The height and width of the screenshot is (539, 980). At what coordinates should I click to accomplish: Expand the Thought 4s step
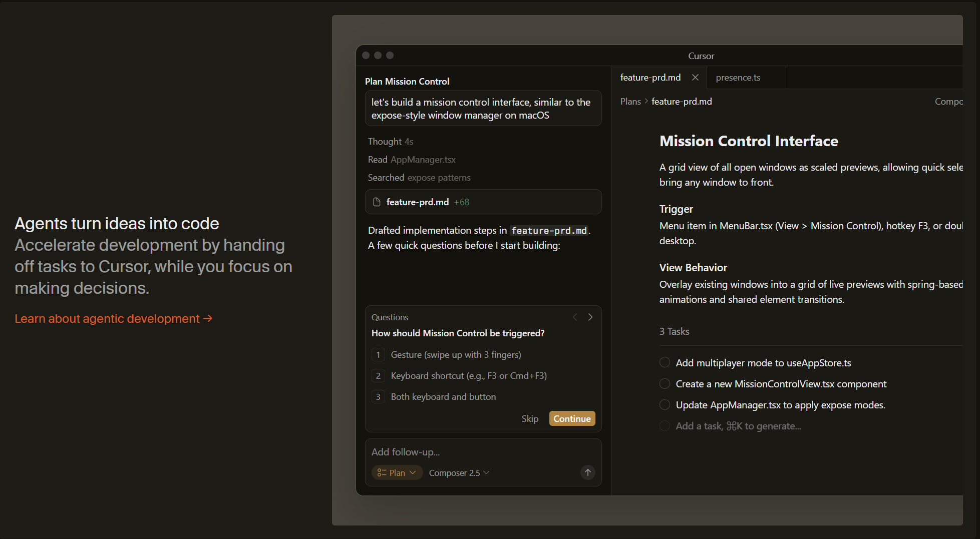[x=391, y=142]
